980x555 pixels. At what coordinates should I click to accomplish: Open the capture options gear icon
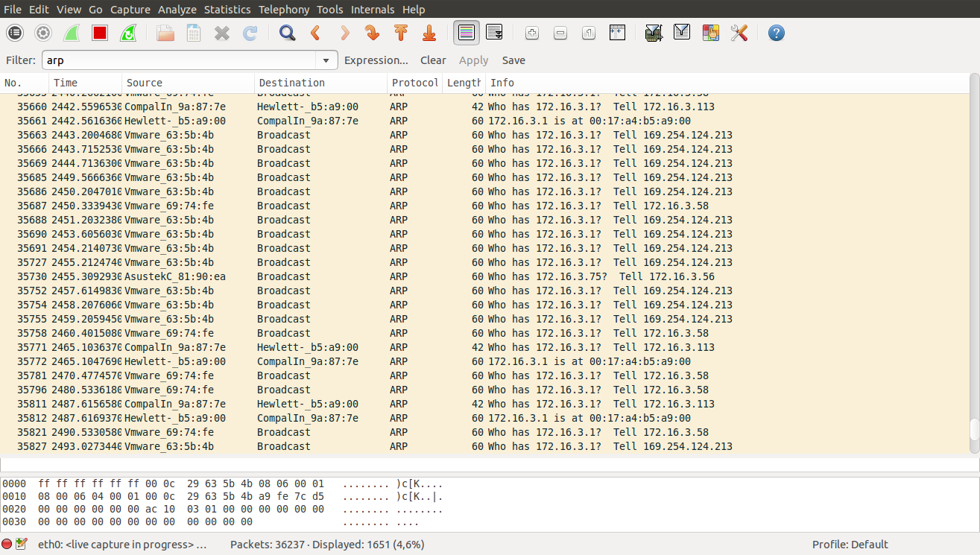43,33
